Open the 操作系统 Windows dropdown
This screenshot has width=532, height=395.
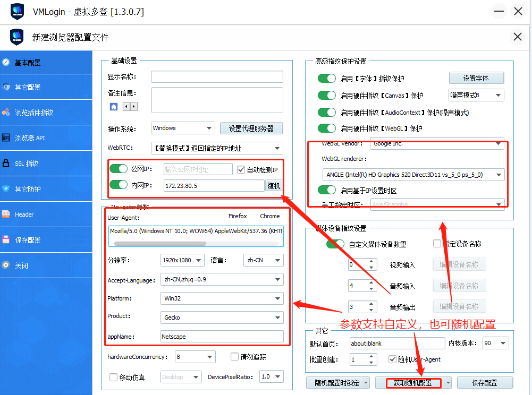coord(183,128)
